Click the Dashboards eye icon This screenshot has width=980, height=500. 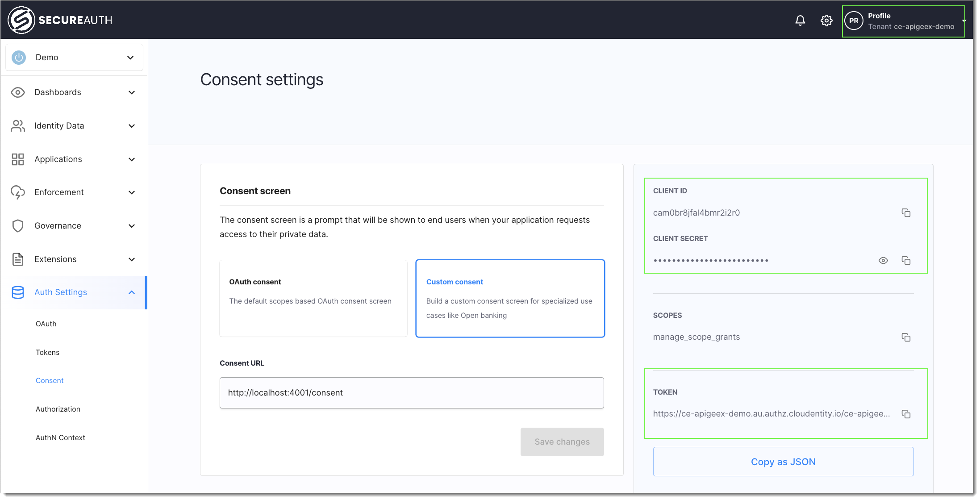18,92
